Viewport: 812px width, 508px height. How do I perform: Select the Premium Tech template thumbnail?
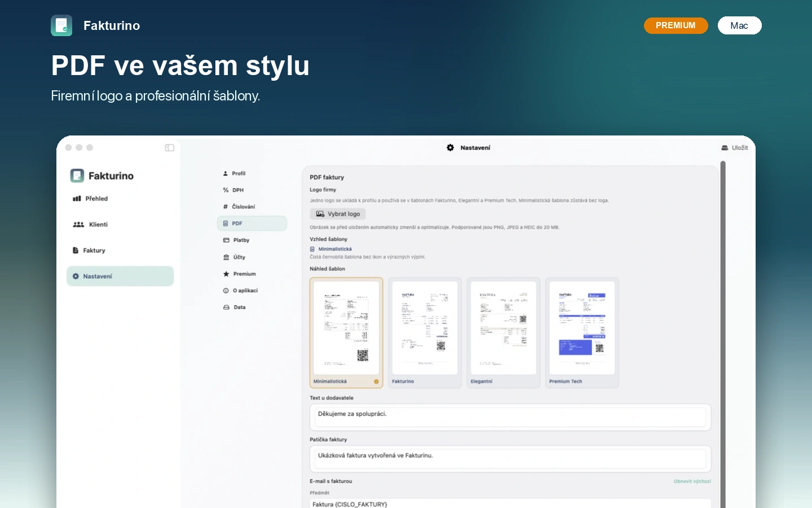(x=582, y=332)
